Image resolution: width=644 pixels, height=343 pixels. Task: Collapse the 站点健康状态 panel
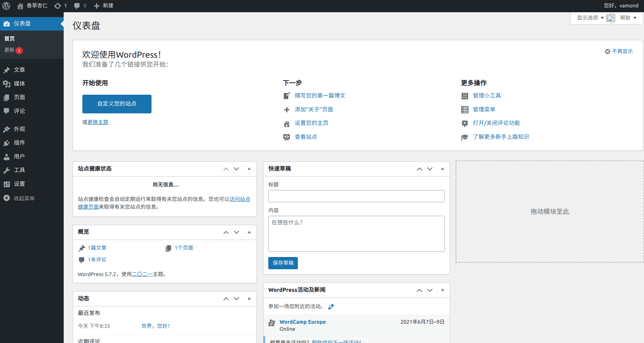(x=249, y=169)
